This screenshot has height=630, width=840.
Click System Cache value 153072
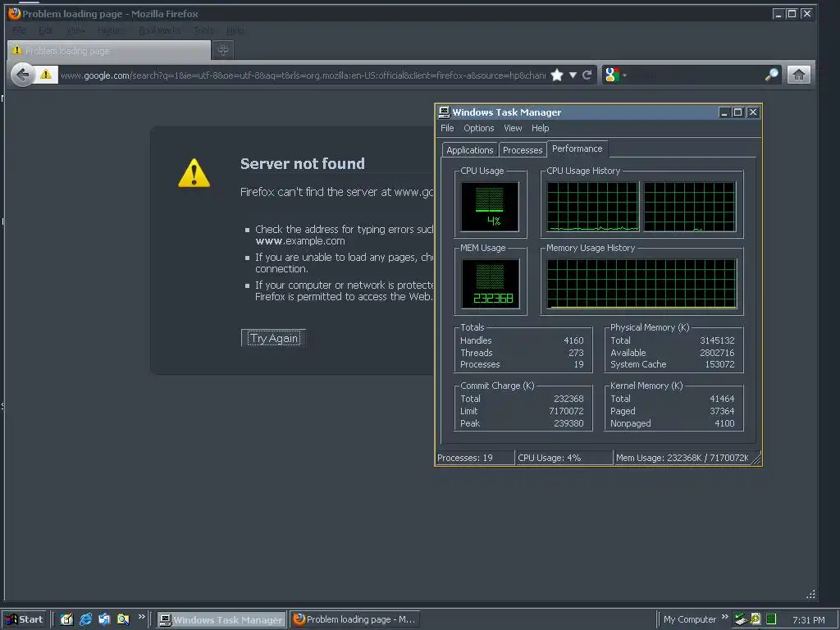coord(719,364)
